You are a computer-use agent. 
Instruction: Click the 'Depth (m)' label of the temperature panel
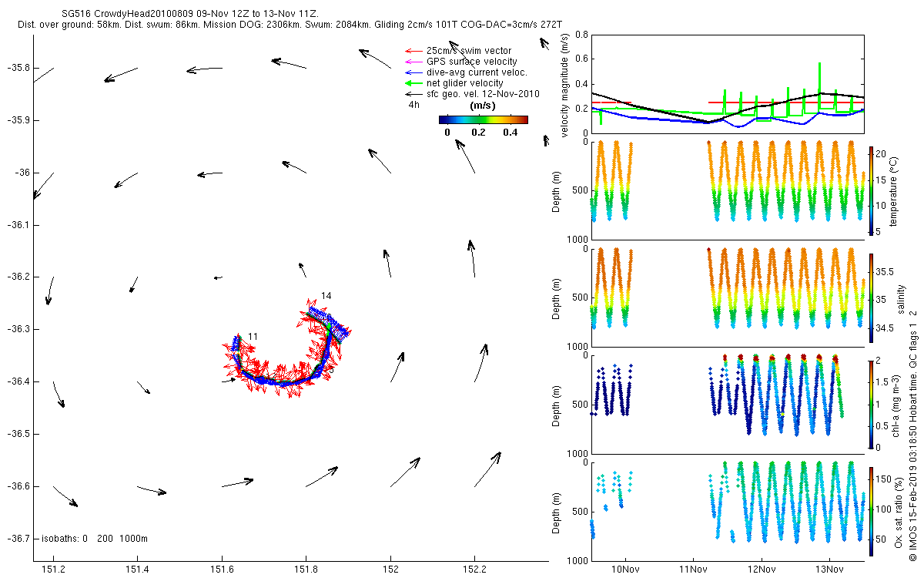556,190
